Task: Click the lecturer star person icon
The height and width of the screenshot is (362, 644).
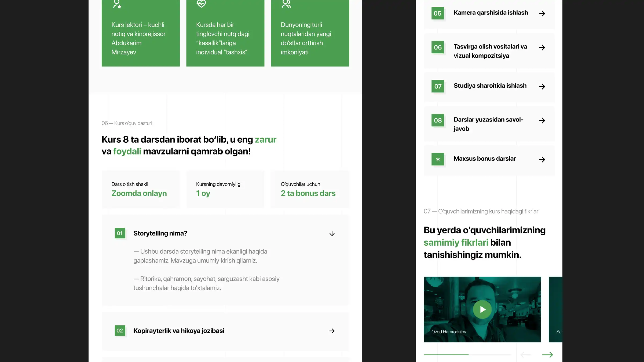Action: pyautogui.click(x=117, y=4)
